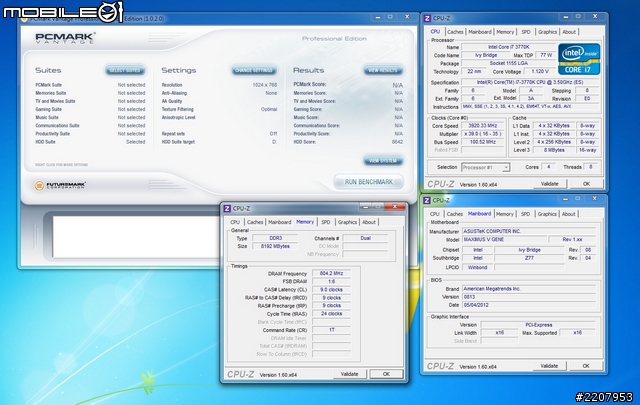This screenshot has height=405, width=640.
Task: Open the Graphics tab in the Mainboard CPU-Z window
Action: pyautogui.click(x=547, y=214)
